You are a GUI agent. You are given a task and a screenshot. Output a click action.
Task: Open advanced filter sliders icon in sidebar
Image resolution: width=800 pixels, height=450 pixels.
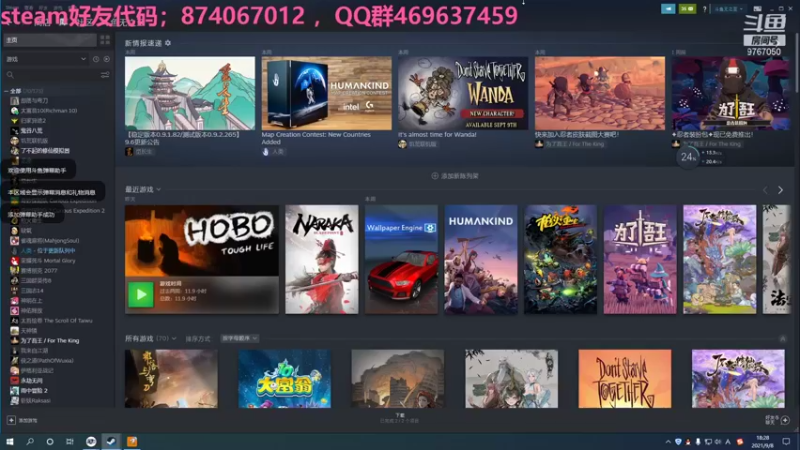(105, 75)
